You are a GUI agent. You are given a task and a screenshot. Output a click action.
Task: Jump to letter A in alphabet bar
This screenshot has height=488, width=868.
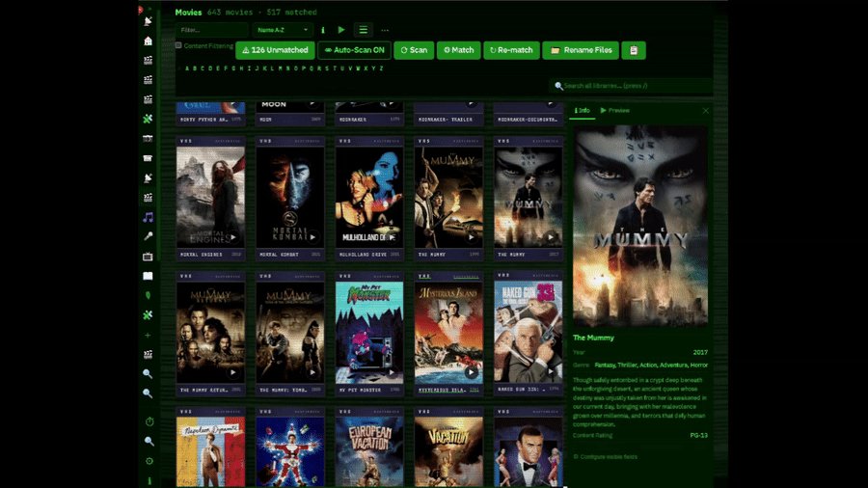pyautogui.click(x=187, y=68)
